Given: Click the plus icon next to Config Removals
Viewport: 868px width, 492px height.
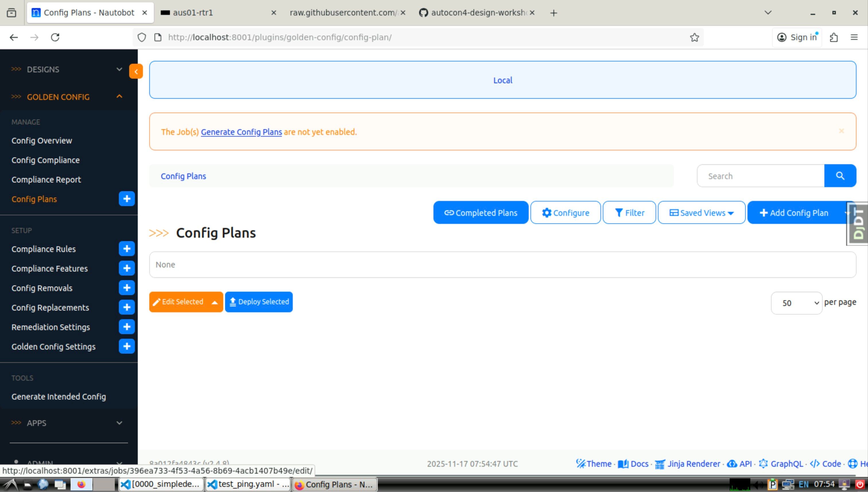Looking at the screenshot, I should point(127,288).
